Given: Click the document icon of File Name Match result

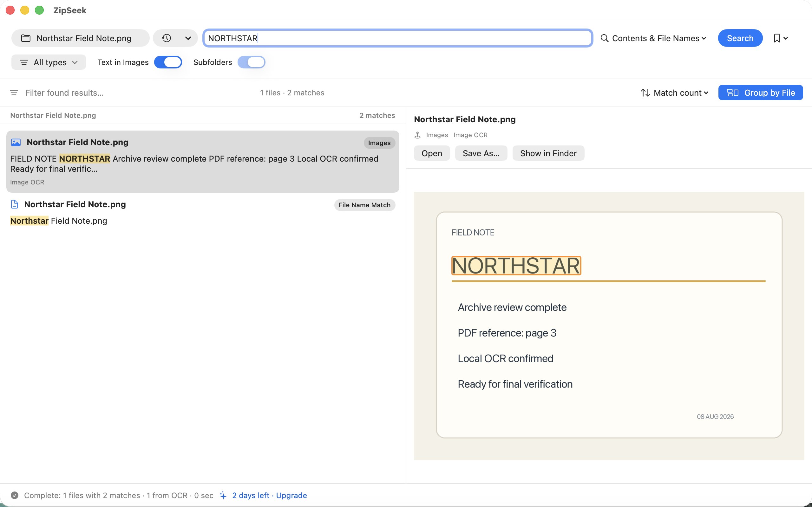Looking at the screenshot, I should (14, 204).
